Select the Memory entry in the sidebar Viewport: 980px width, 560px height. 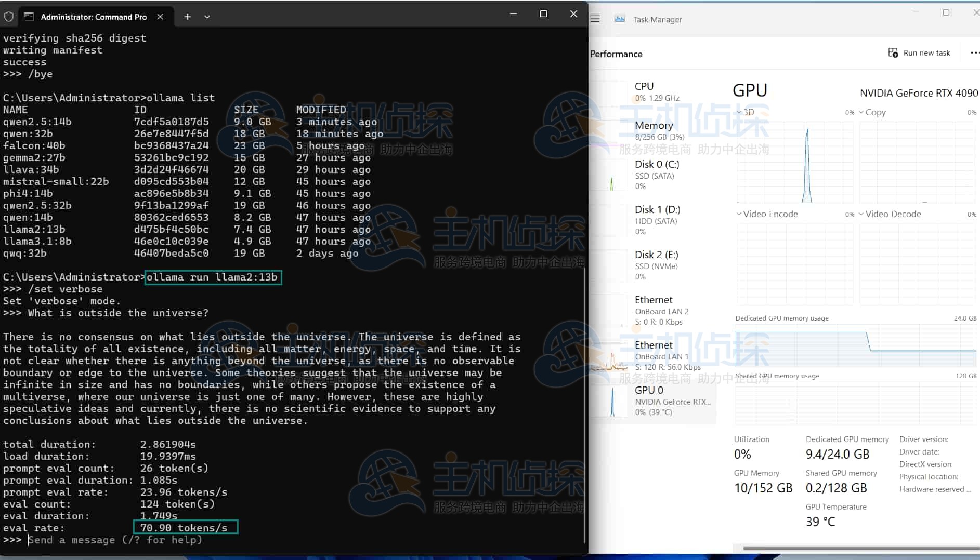[654, 125]
